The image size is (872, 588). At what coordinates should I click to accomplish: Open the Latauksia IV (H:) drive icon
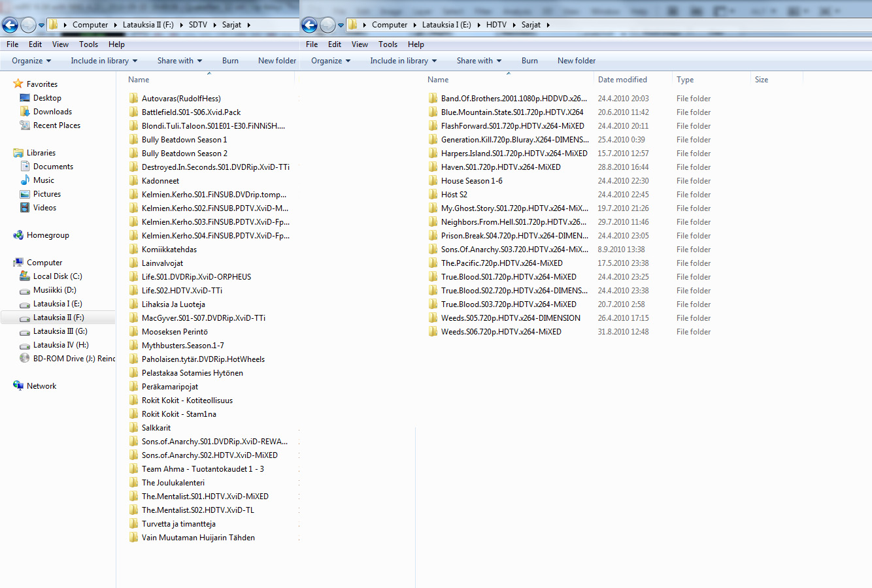[x=25, y=345]
